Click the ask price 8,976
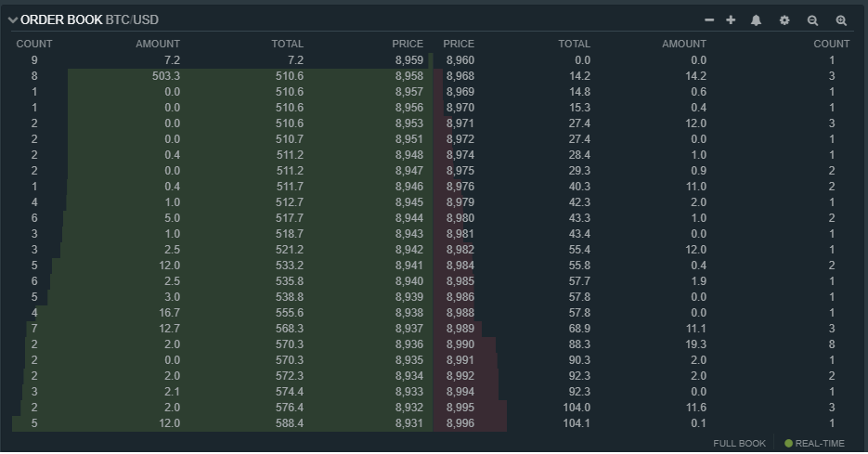868x454 pixels. click(x=460, y=187)
